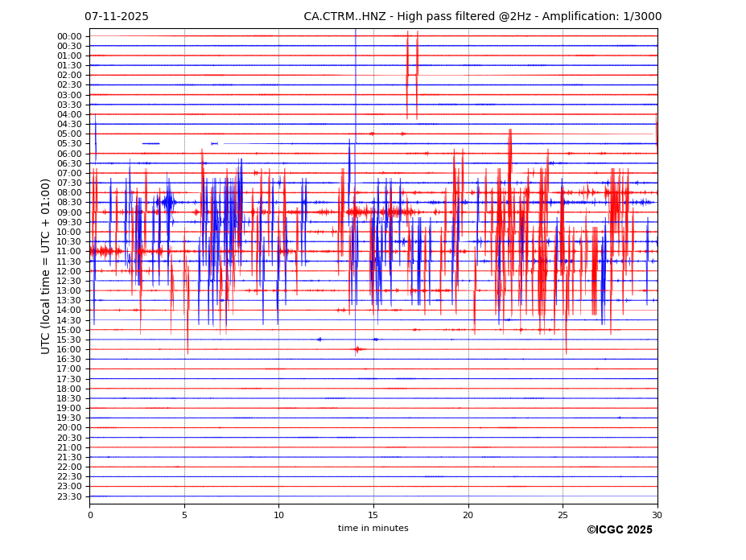Screen dimensions: 746x560
Task: Click the 30 minute tick on x-axis
Action: pyautogui.click(x=657, y=515)
